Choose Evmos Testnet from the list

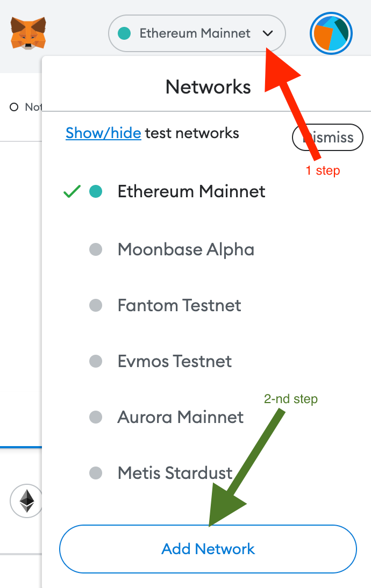coord(175,361)
